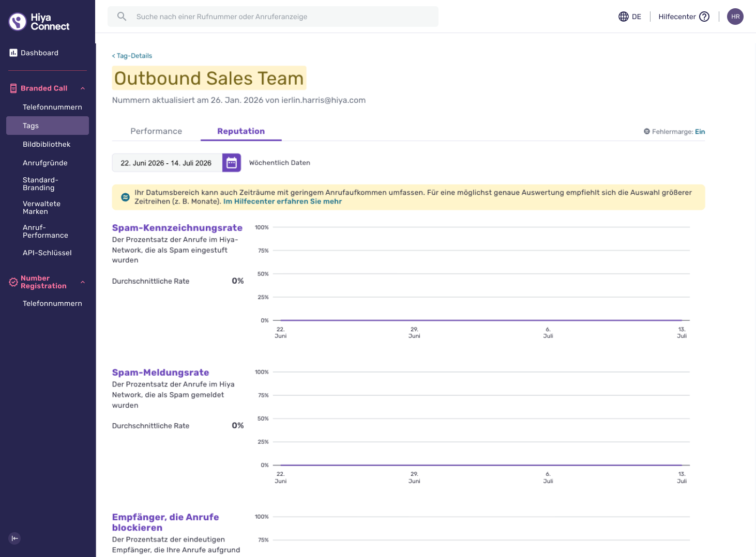This screenshot has height=557, width=756.
Task: Open Bildbibliothek in the sidebar
Action: pyautogui.click(x=48, y=144)
